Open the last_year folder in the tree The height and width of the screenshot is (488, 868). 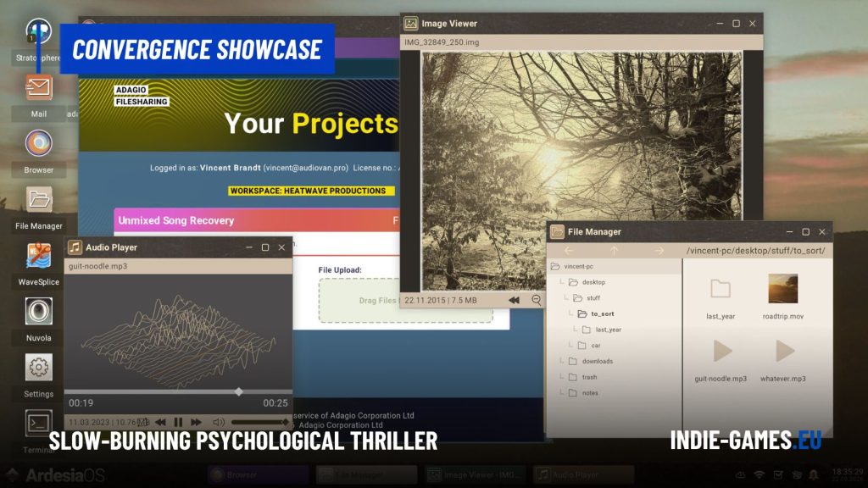tap(608, 330)
